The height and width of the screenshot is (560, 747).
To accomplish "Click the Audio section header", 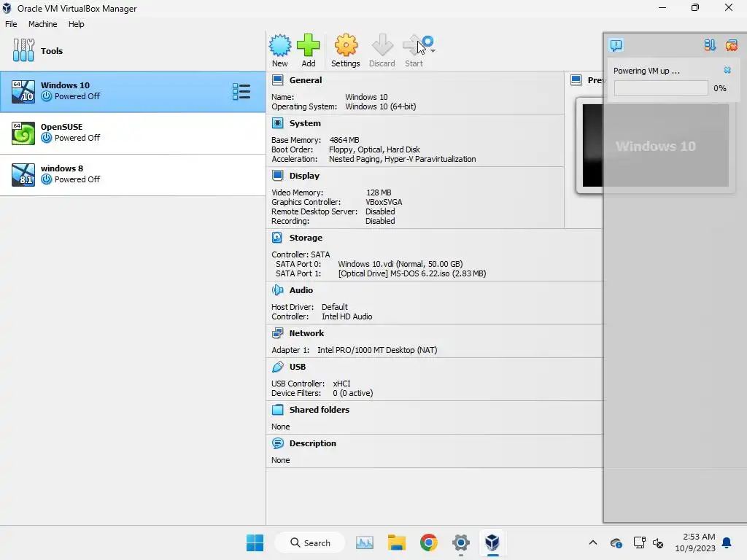I will coord(301,290).
